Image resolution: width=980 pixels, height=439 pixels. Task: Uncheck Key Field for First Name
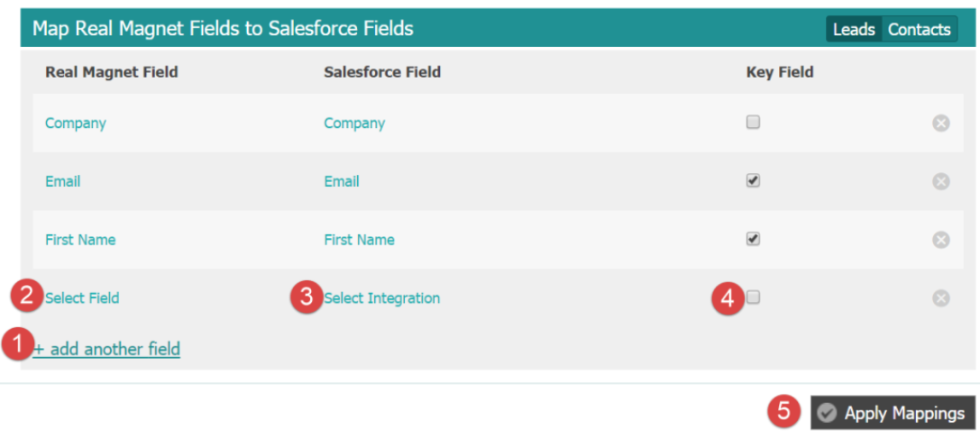(x=753, y=239)
